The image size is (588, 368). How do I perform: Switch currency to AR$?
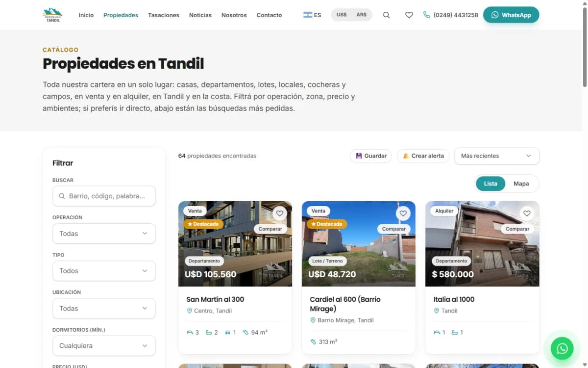[x=362, y=15]
